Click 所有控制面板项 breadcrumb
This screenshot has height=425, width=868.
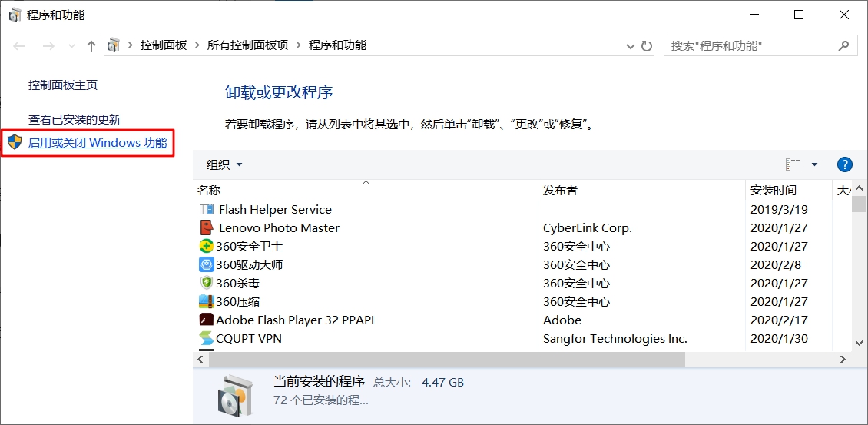tap(248, 45)
